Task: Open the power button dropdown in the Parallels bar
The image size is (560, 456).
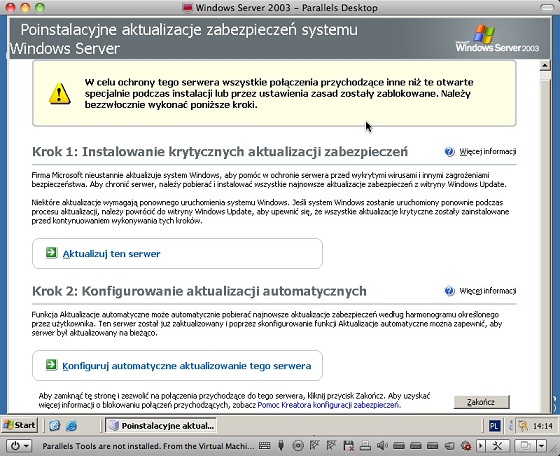Action: [19, 446]
